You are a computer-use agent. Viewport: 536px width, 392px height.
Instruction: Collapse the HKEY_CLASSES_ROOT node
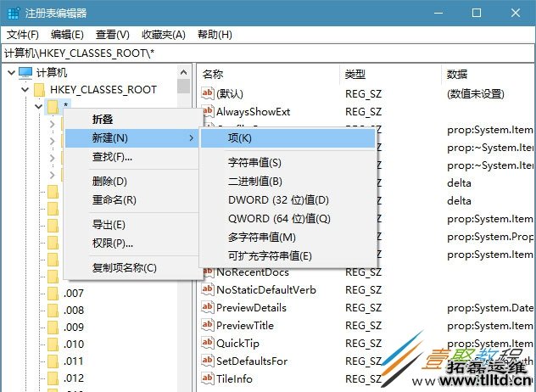pos(25,90)
